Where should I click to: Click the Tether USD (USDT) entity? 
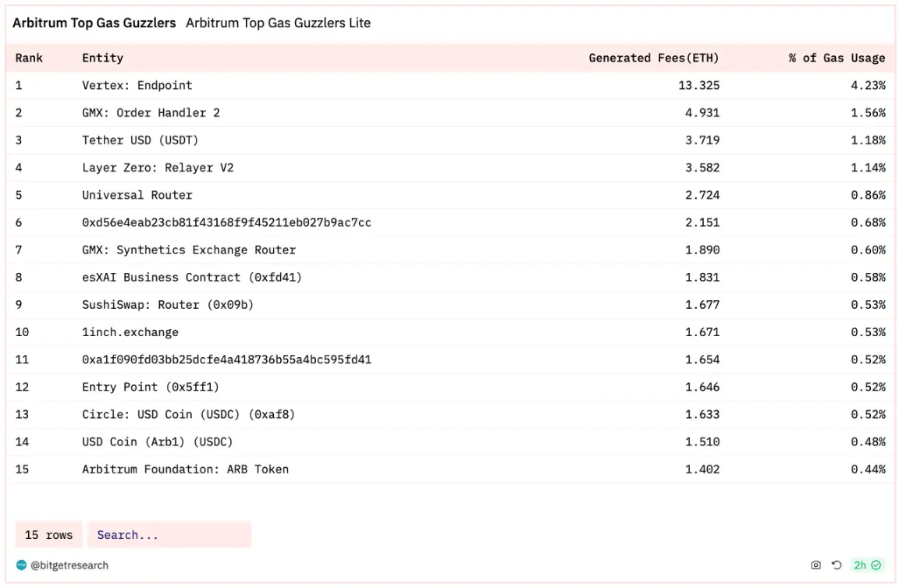click(x=140, y=140)
